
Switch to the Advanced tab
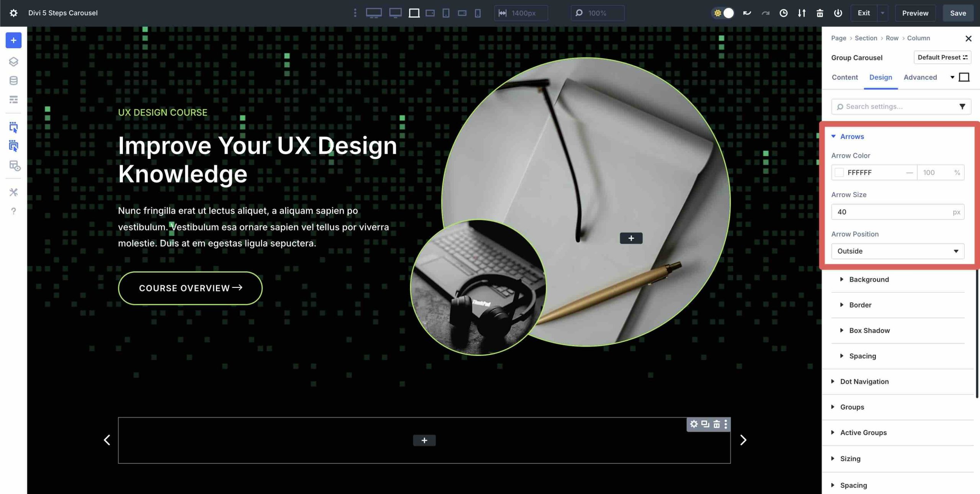[x=920, y=77]
